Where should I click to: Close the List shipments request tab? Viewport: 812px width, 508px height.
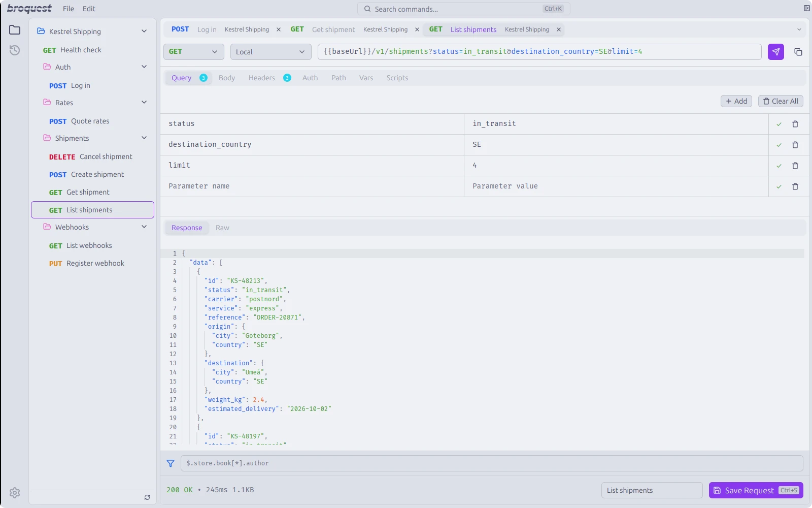559,29
